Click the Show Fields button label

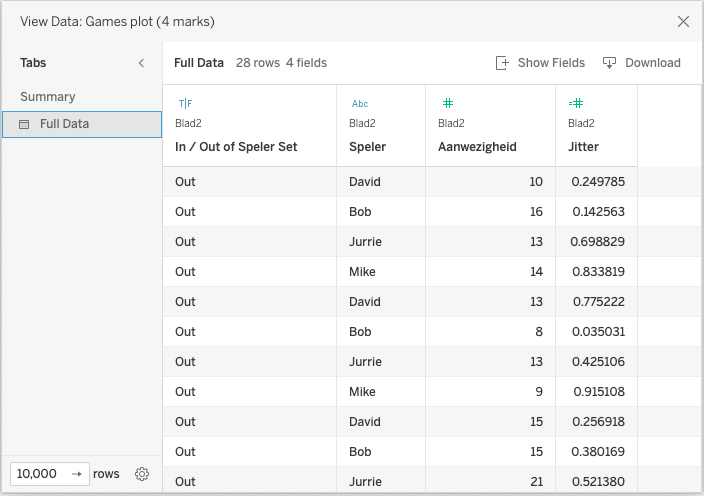click(x=551, y=63)
